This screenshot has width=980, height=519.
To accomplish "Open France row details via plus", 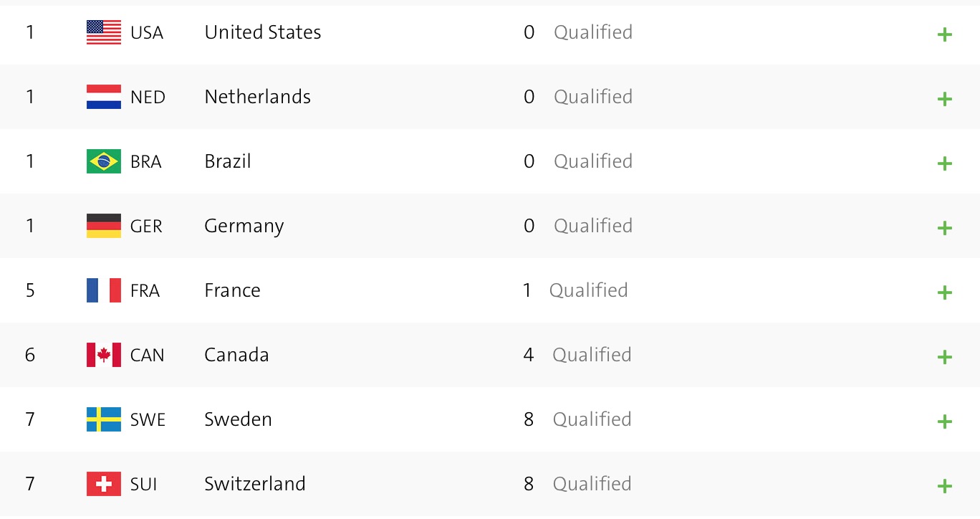I will [x=945, y=292].
